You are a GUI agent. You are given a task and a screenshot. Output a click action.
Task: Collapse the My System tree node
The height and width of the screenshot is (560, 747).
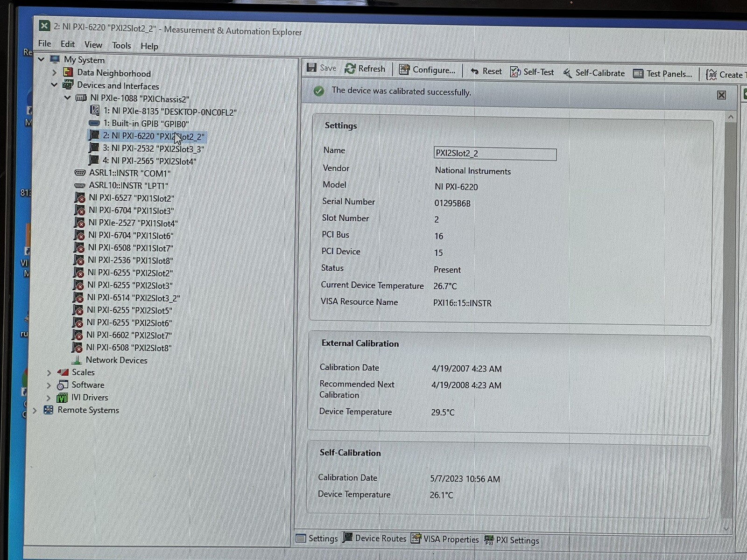pos(41,59)
